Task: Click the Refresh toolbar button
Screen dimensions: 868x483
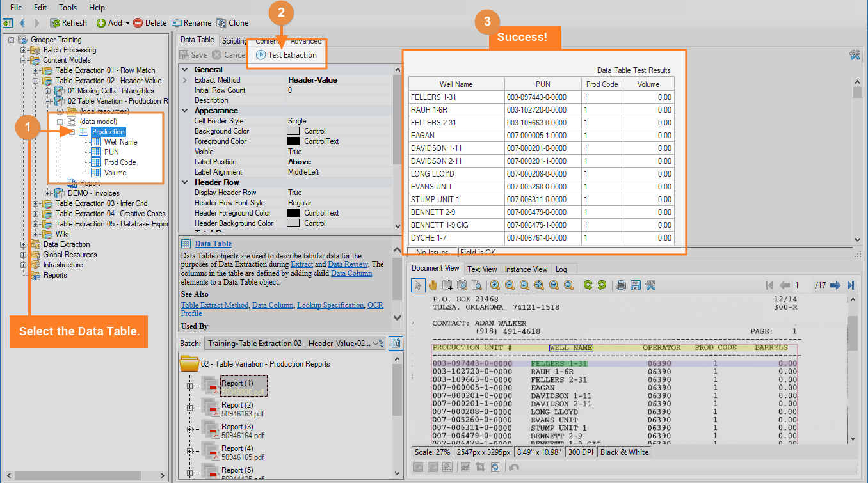Action: point(68,23)
